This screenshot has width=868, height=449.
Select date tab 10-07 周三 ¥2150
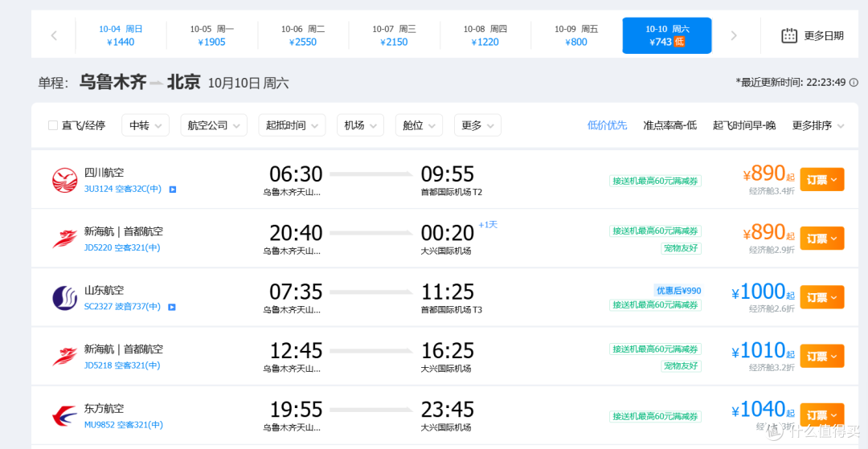[394, 36]
